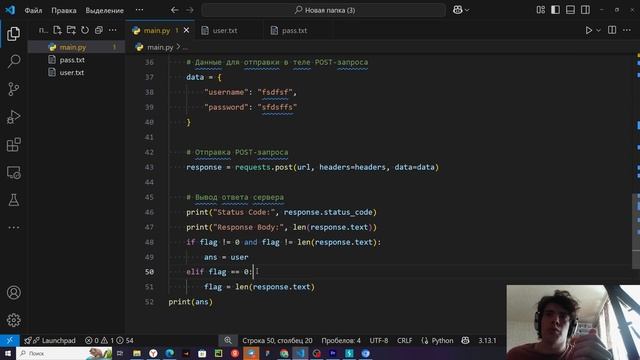The height and width of the screenshot is (360, 640).
Task: Collapse all folders in explorer
Action: tap(99, 30)
